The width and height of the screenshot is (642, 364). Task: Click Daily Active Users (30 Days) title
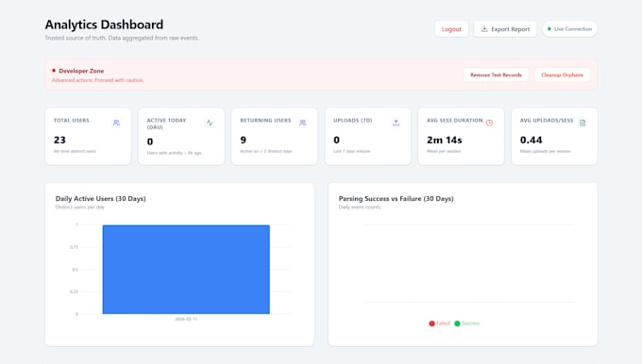click(x=101, y=198)
